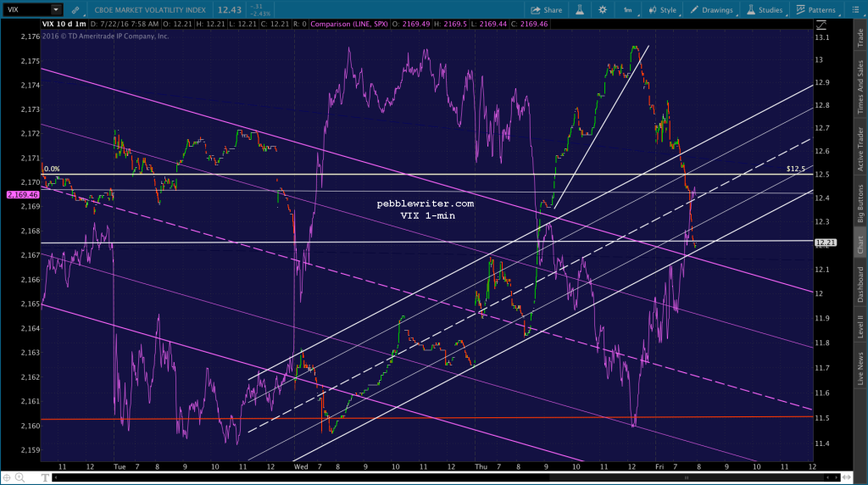
Task: Click the symbol link chain icon
Action: tap(75, 10)
